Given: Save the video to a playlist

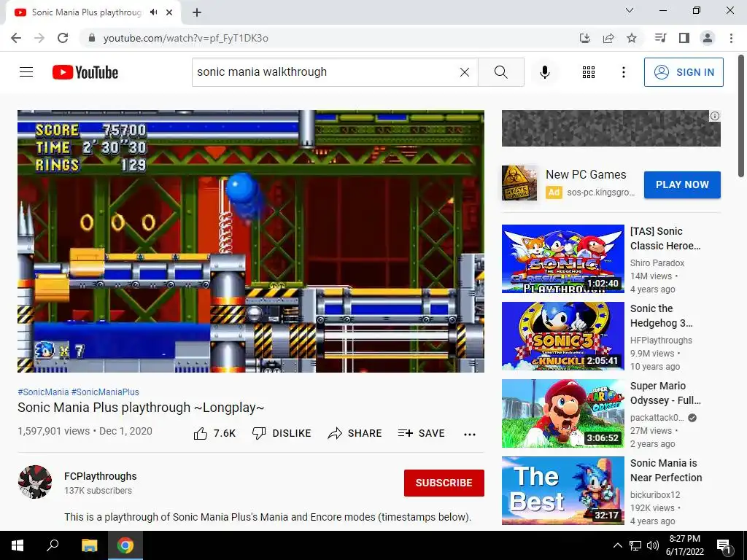Looking at the screenshot, I should point(421,433).
